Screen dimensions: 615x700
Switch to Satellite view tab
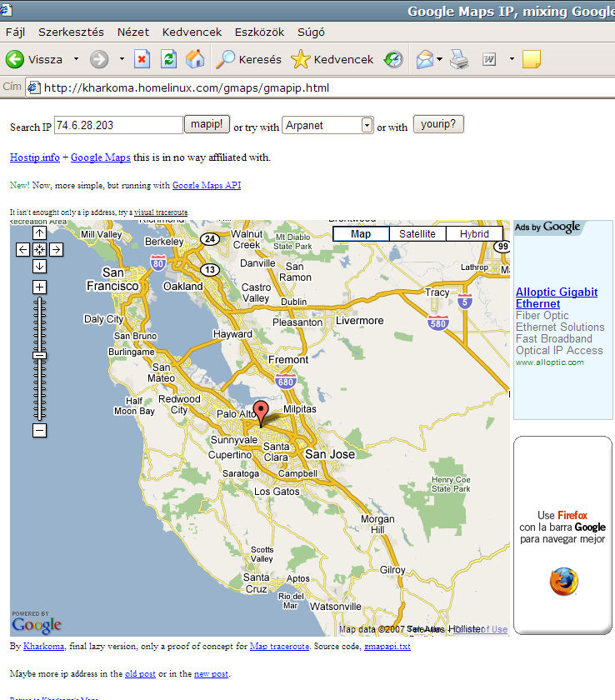[x=417, y=234]
